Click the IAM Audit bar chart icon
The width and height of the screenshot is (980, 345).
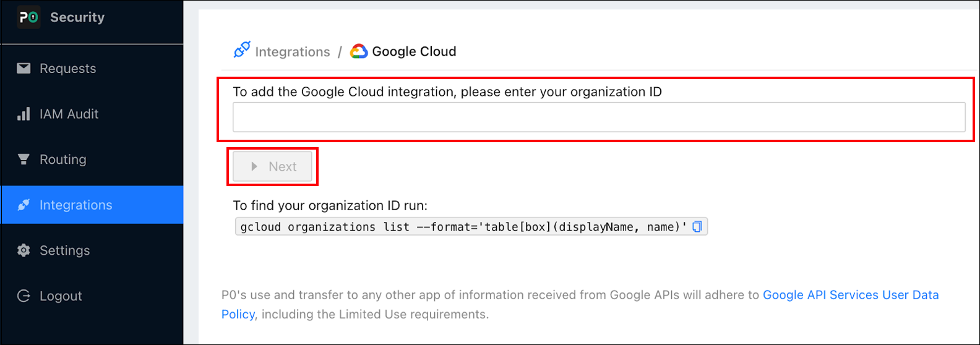click(x=24, y=114)
